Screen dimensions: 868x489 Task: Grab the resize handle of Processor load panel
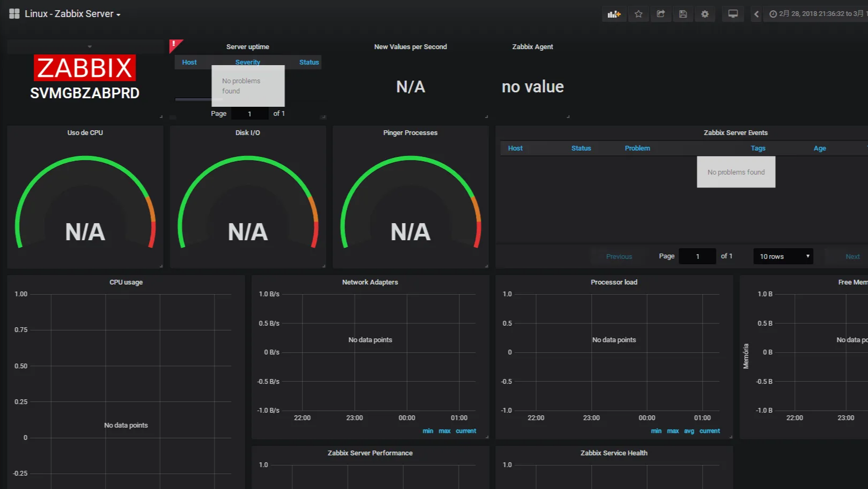click(x=731, y=437)
